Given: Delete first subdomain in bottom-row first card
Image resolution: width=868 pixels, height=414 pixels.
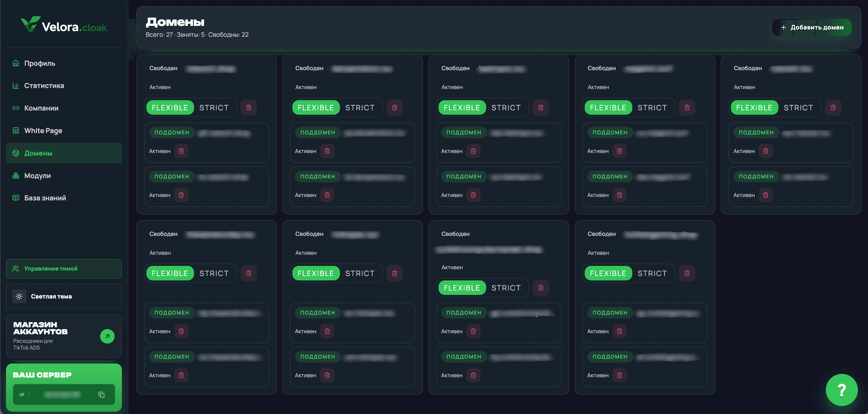Looking at the screenshot, I should [x=181, y=331].
